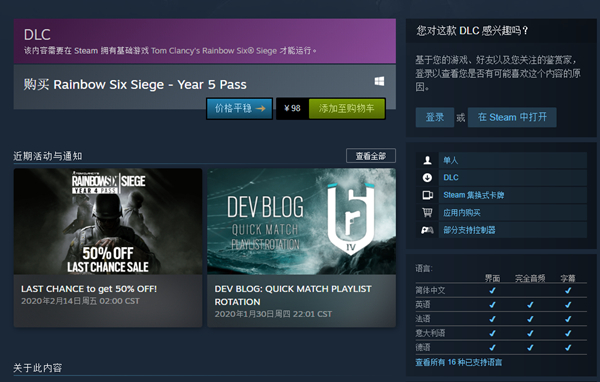Click the 字幕 column header
Viewport: 600px width, 382px height.
568,278
